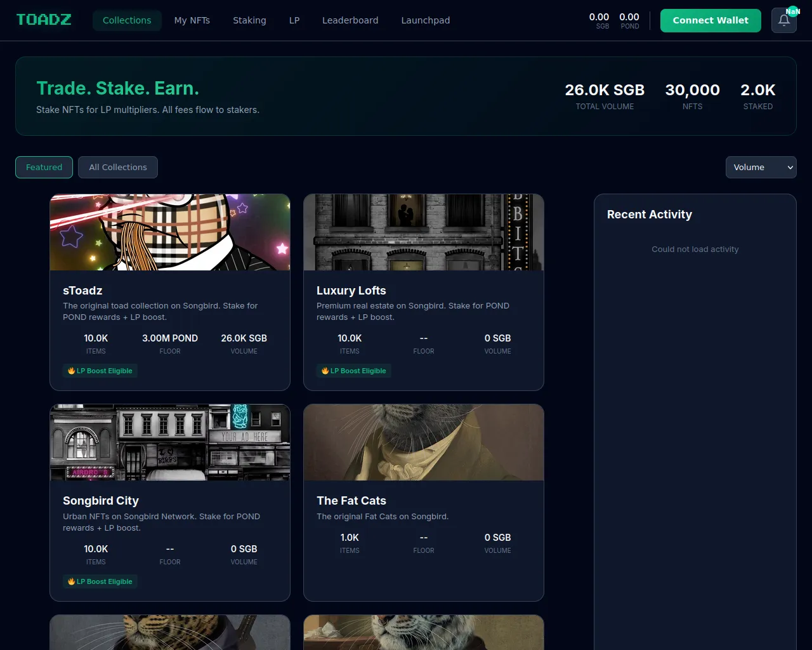Click the 30,000 NFTs stat
The width and height of the screenshot is (812, 650).
693,96
